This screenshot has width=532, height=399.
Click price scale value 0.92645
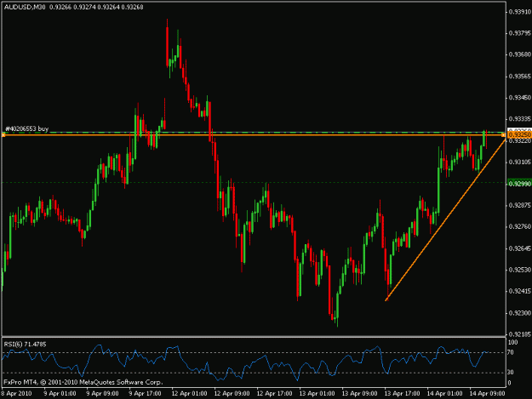[x=520, y=248]
